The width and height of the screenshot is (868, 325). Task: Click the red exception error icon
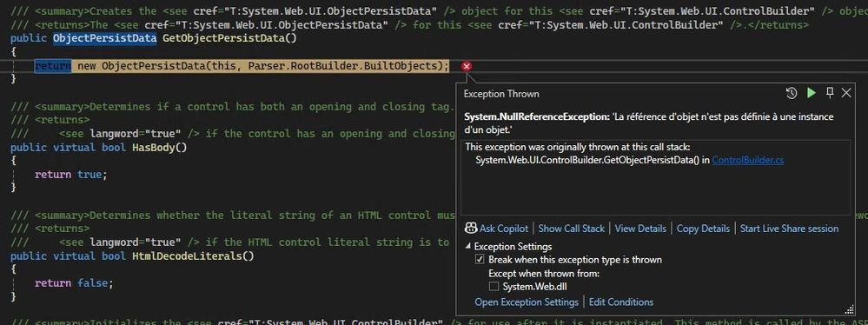click(x=467, y=66)
